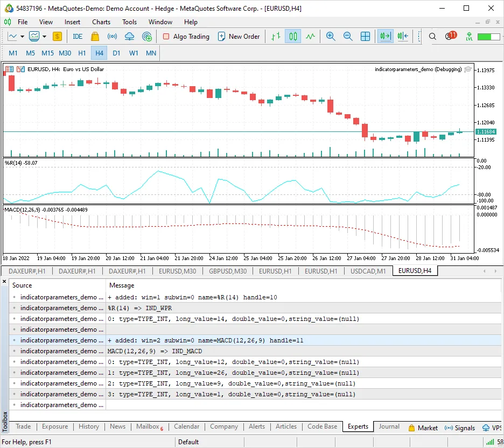Open the bar chart style dropdown
The width and height of the screenshot is (504, 448).
tap(43, 36)
